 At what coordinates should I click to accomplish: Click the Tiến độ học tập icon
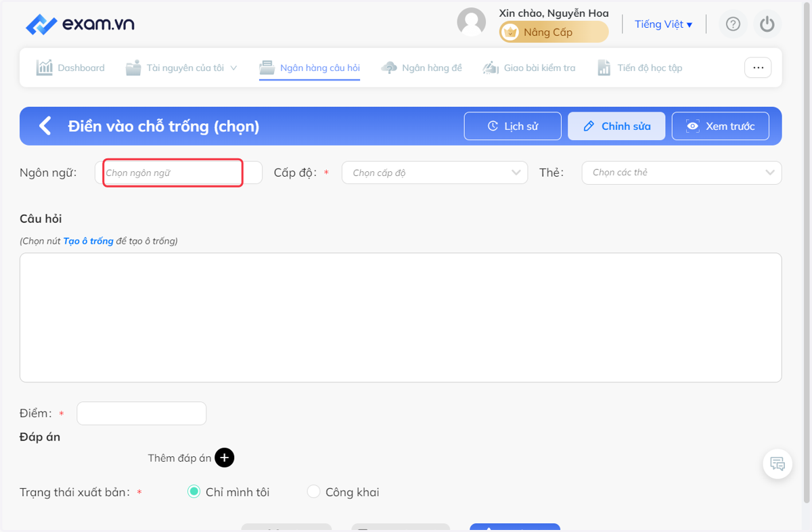click(x=604, y=68)
